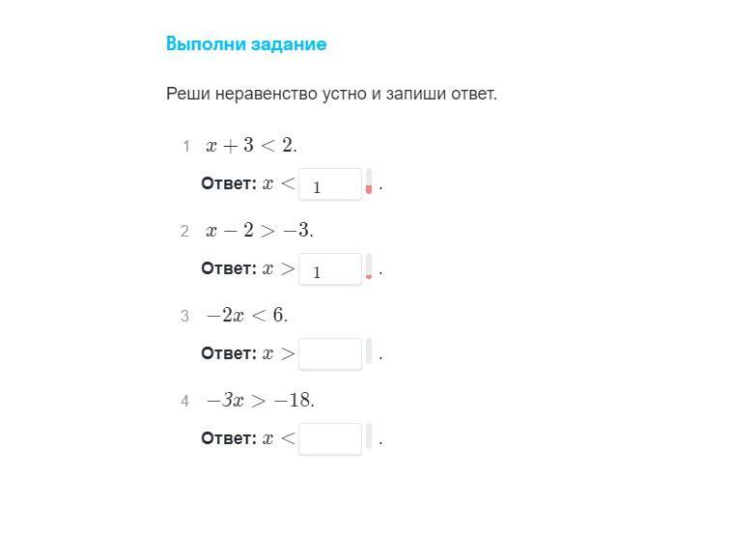Click the 'Ответ:' label of task 2
729x560 pixels.
tap(229, 268)
